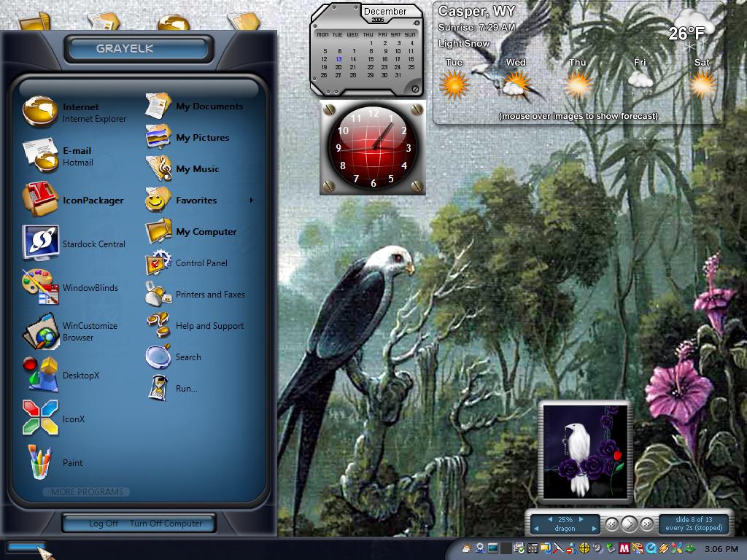Click the 26°F temperature reading
The image size is (747, 560).
tap(686, 34)
